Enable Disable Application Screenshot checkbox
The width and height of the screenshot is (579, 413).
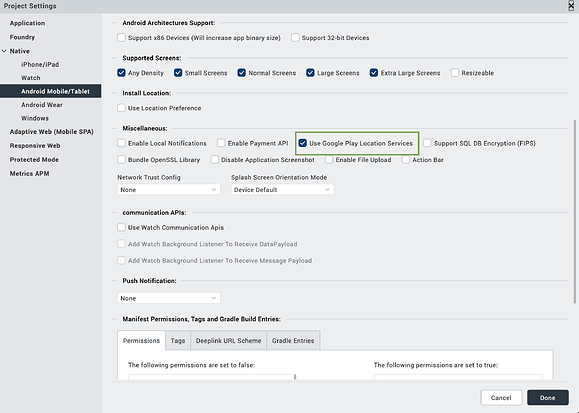coord(215,160)
